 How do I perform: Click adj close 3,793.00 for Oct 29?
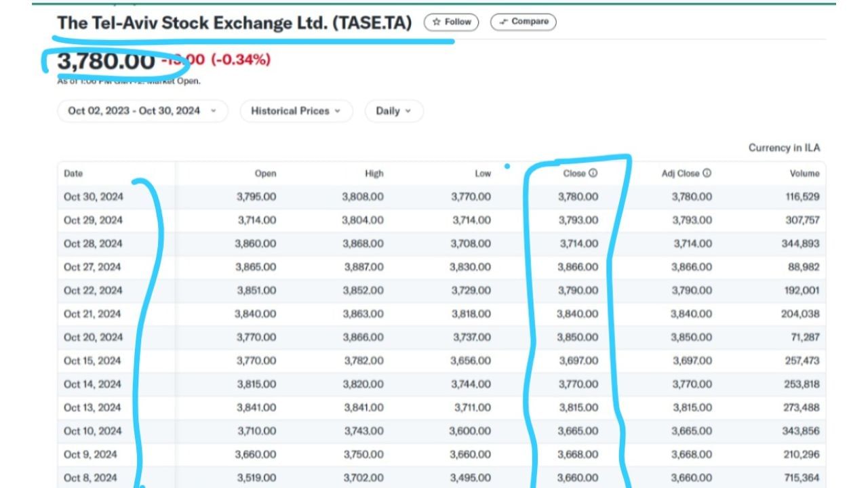click(692, 220)
